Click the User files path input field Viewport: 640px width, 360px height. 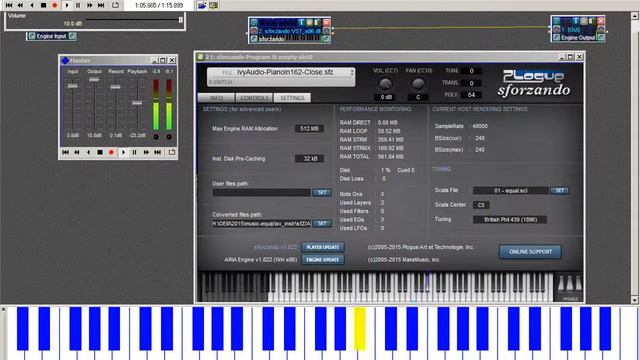(x=261, y=193)
